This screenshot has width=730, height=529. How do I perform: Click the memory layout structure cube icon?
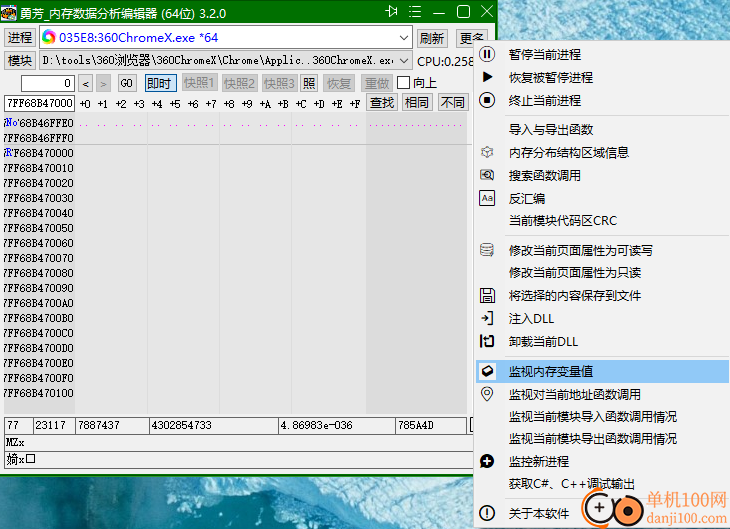(487, 152)
